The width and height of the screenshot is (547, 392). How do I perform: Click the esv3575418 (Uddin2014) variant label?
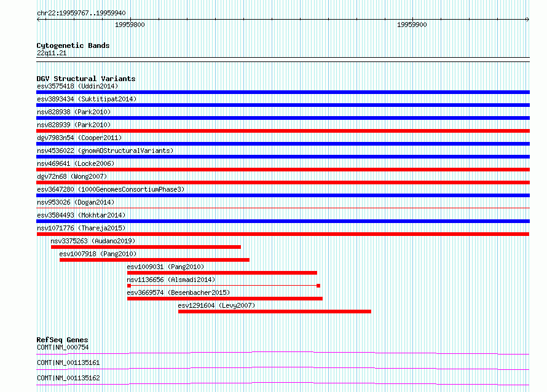[77, 86]
